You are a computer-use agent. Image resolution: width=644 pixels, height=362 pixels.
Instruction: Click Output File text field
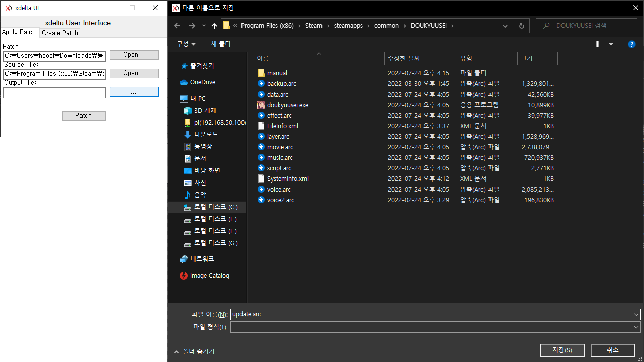coord(54,93)
